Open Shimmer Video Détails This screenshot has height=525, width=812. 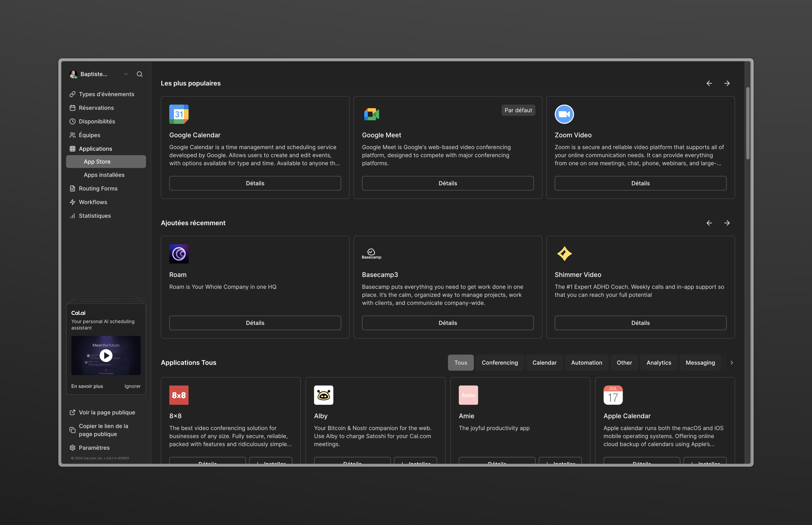pos(640,323)
